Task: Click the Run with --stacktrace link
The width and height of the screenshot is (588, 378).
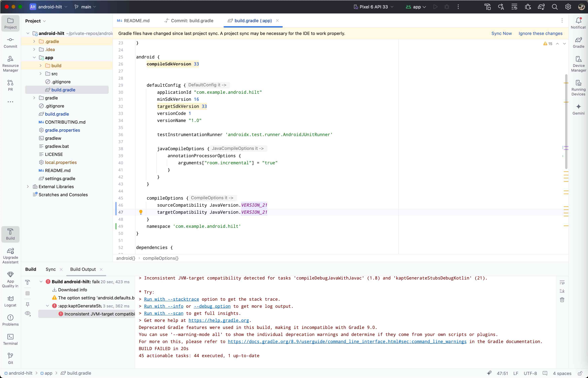Action: (171, 299)
